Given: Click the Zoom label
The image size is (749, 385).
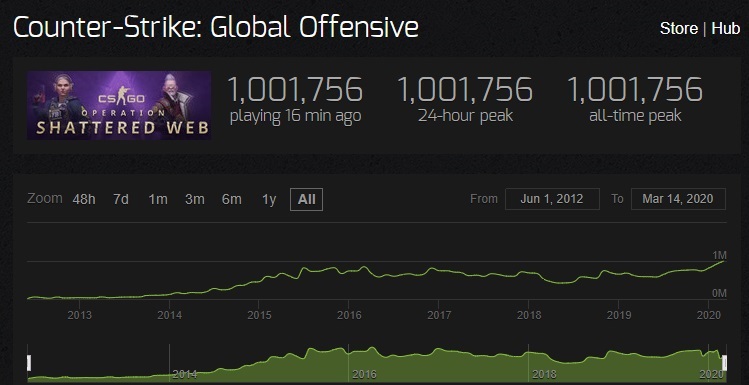Looking at the screenshot, I should 45,198.
